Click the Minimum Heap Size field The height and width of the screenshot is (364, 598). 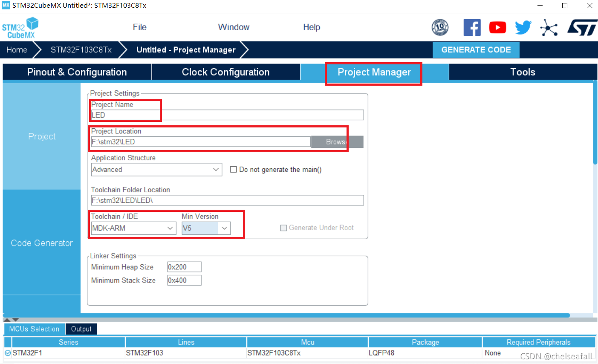184,267
